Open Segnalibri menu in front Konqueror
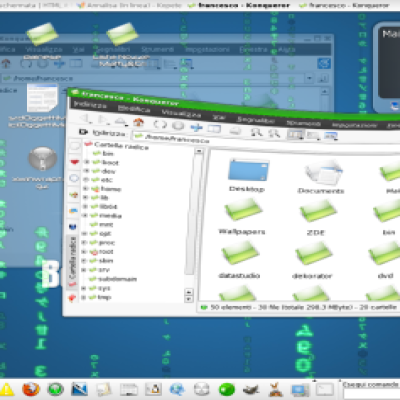 [x=256, y=120]
